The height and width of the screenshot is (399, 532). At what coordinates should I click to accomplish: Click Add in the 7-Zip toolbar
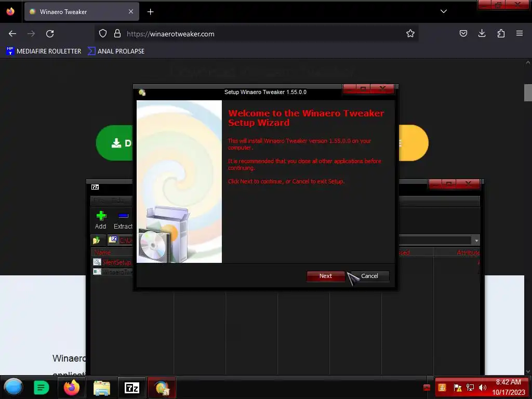[x=100, y=220]
